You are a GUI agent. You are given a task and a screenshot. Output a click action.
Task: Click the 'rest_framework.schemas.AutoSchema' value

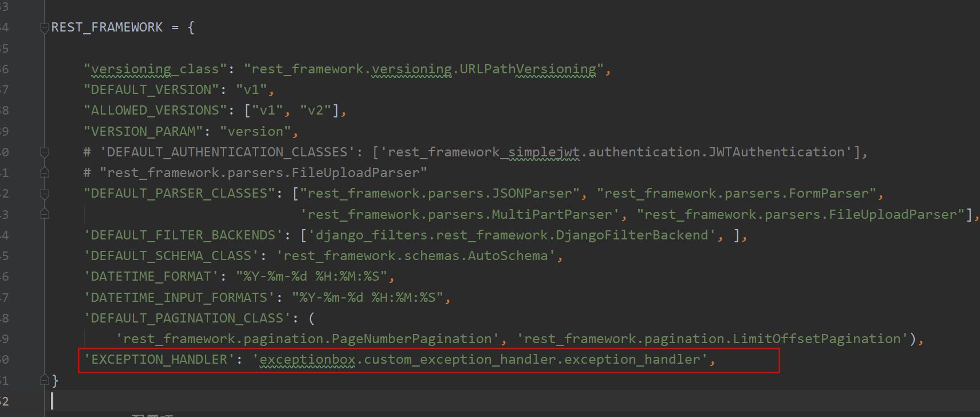416,256
